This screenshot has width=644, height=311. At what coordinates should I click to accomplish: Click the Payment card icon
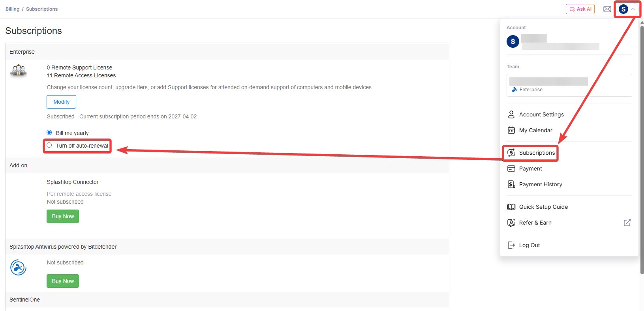coord(511,169)
